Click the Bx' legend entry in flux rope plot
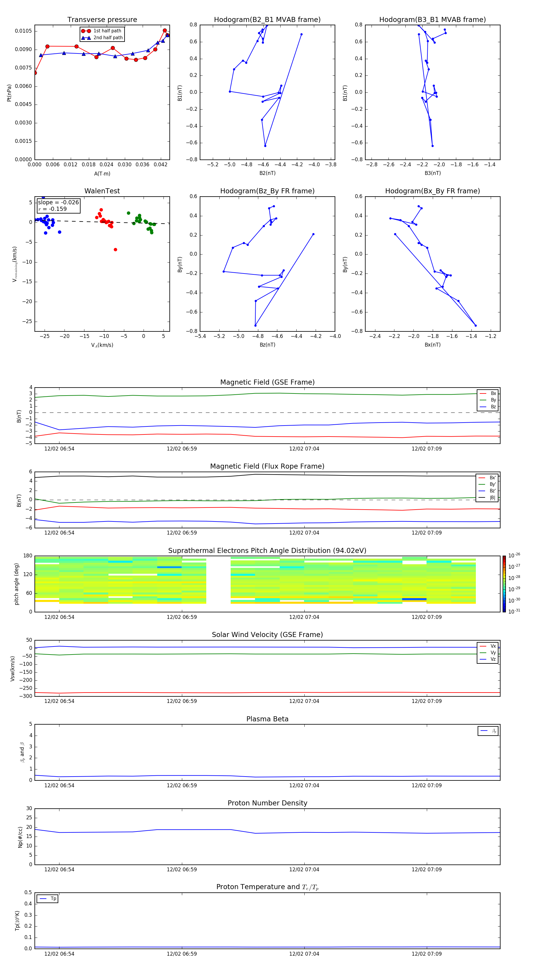 (487, 478)
